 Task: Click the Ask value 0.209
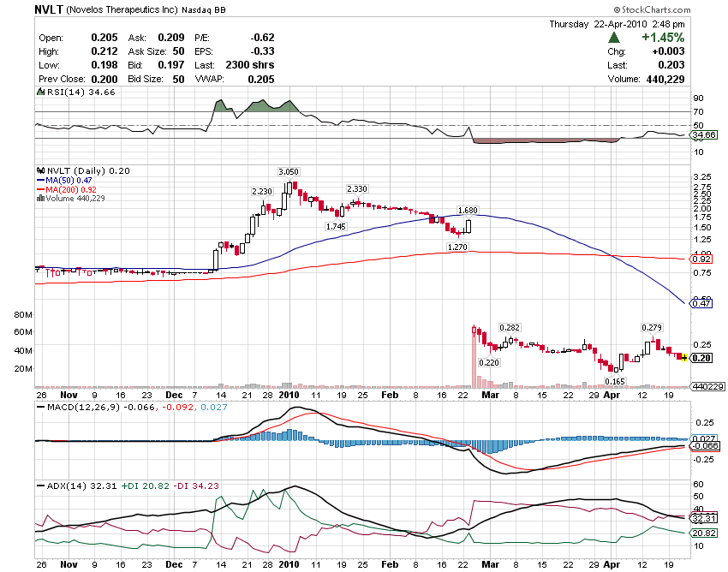(170, 38)
